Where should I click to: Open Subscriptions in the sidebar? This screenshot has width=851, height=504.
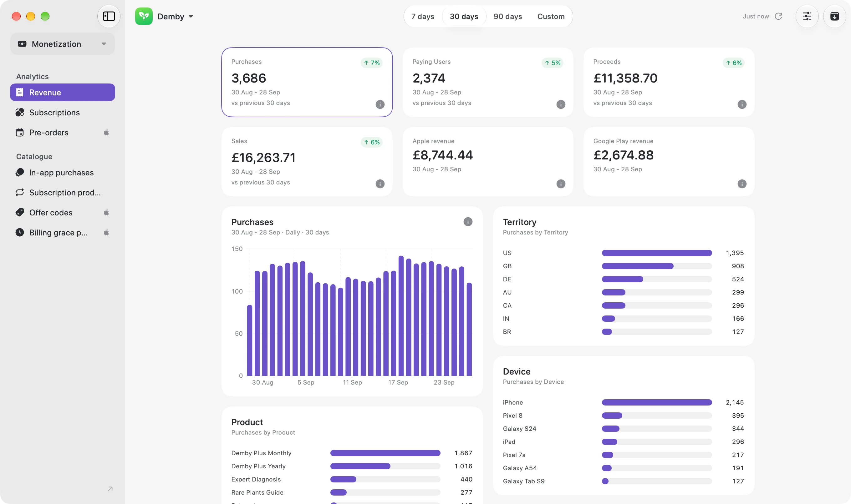(x=63, y=113)
